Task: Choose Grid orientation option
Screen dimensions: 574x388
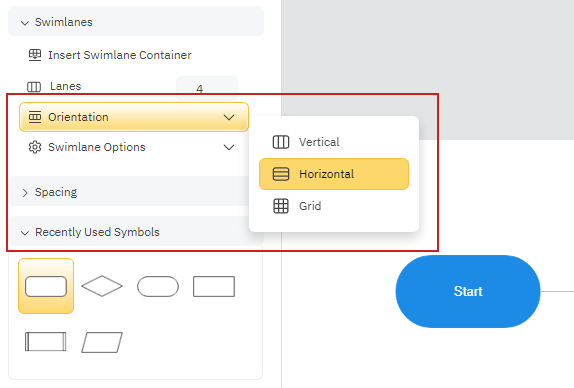Action: (x=334, y=206)
